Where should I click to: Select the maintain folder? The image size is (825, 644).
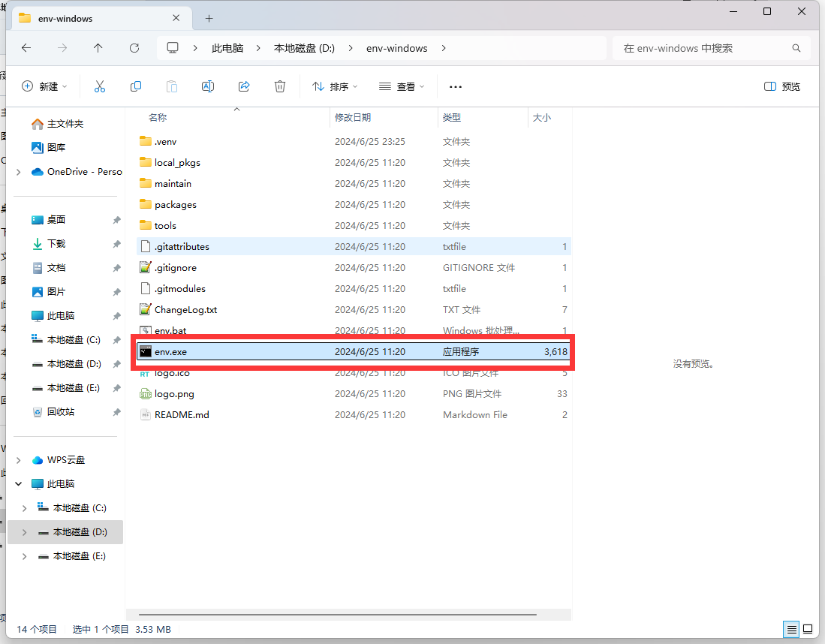tap(354, 184)
